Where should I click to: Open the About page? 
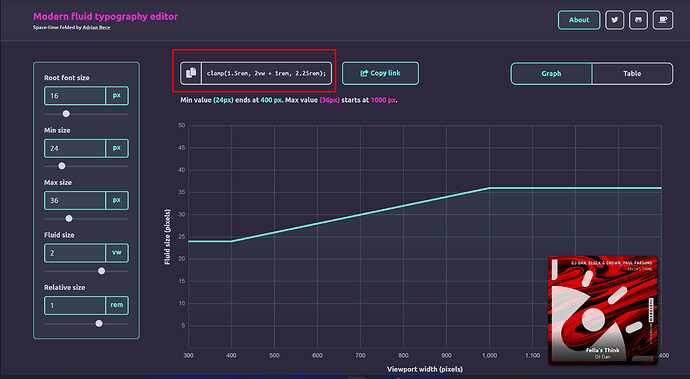[579, 20]
